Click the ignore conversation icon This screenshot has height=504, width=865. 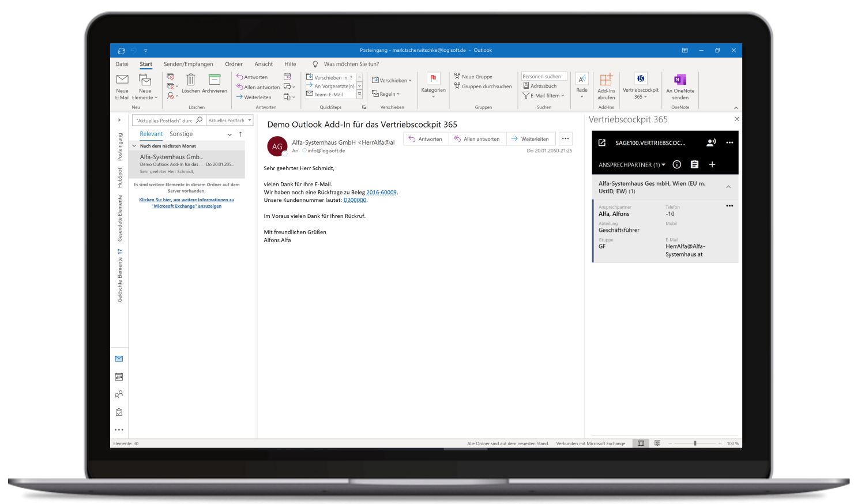(171, 77)
